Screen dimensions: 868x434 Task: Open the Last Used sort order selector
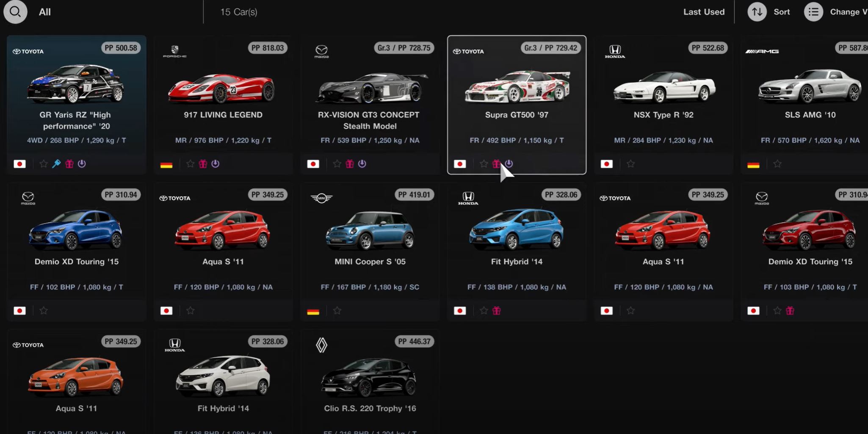coord(704,12)
